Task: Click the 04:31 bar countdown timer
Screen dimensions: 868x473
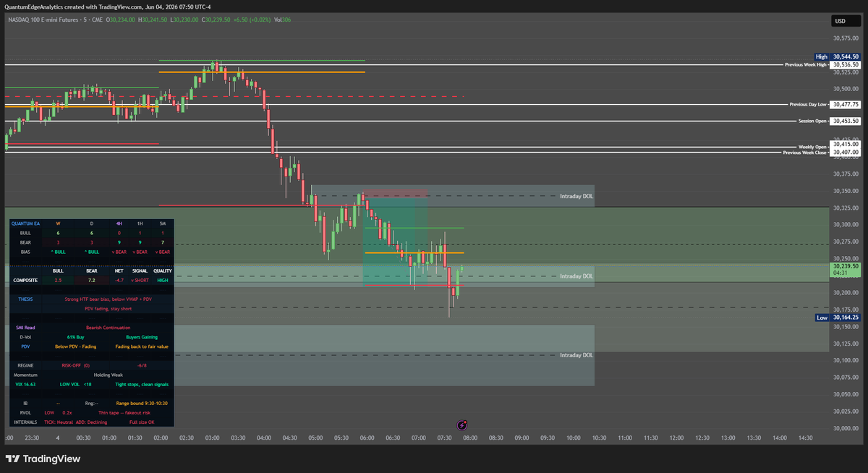Action: [x=839, y=273]
